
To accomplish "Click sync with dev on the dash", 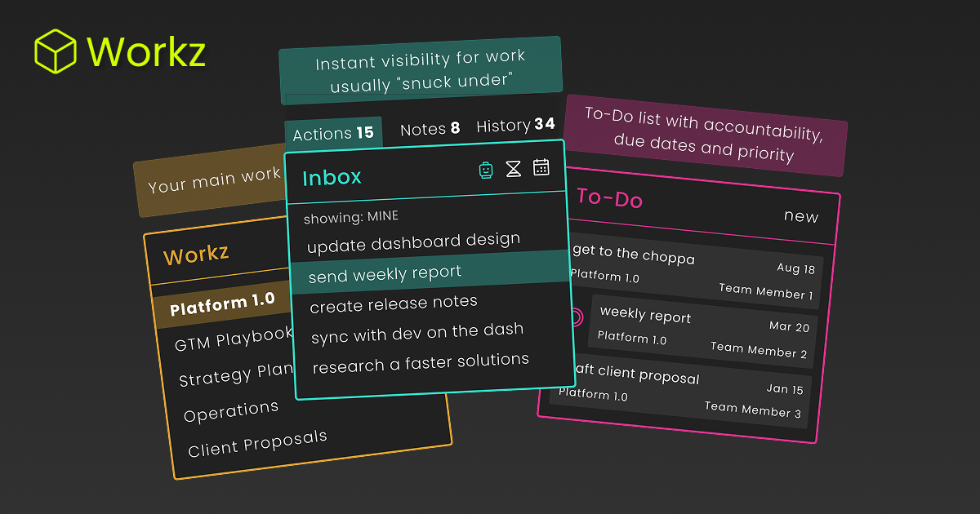I will [416, 330].
